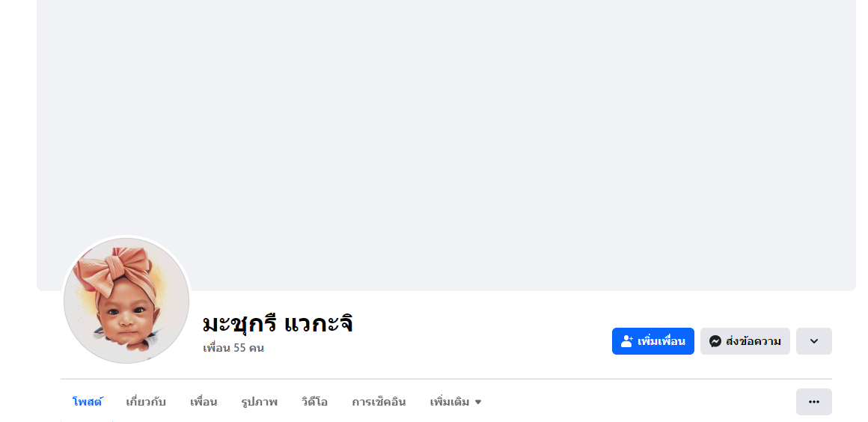Open the เพิ่มเติม tab menu
Image resolution: width=868 pixels, height=422 pixels.
click(450, 402)
